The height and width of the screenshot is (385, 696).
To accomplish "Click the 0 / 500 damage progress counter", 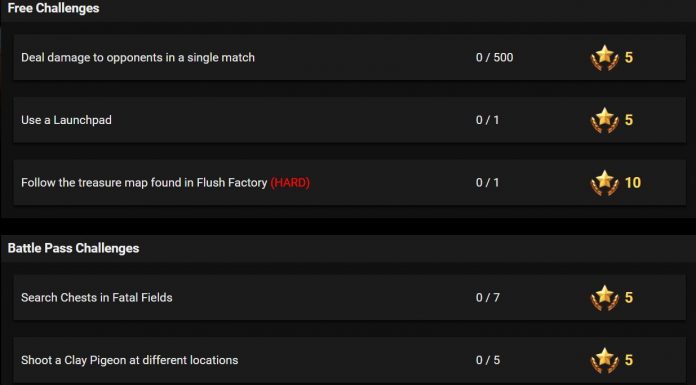I will pyautogui.click(x=494, y=57).
